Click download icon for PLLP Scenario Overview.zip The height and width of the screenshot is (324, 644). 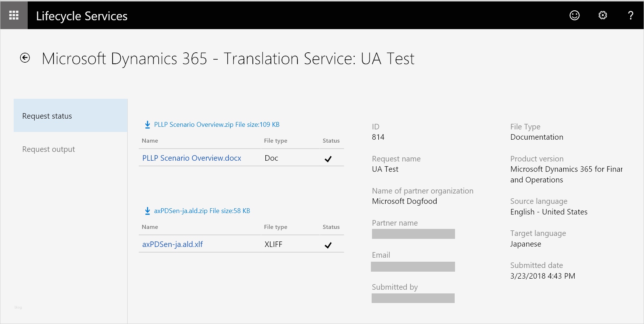click(x=147, y=125)
